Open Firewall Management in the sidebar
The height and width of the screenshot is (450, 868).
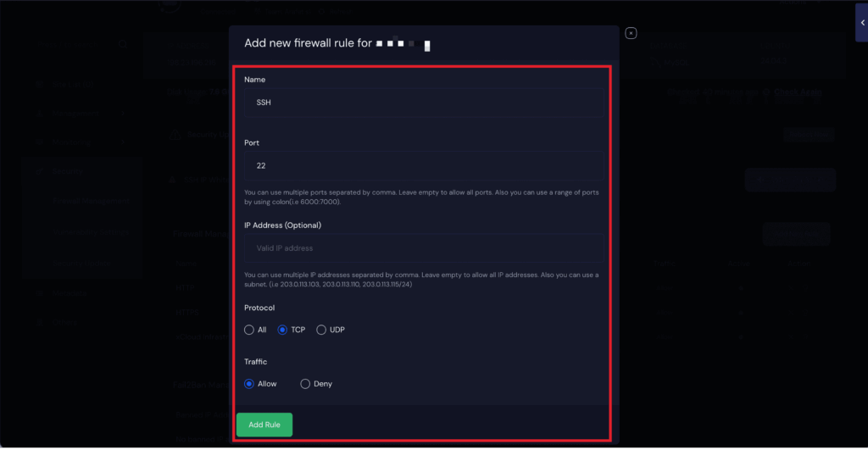click(x=91, y=202)
